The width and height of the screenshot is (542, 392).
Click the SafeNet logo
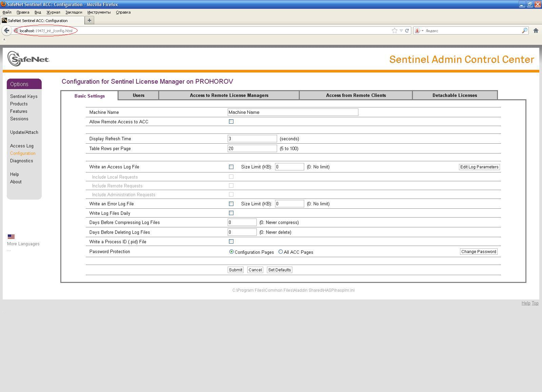click(x=28, y=59)
